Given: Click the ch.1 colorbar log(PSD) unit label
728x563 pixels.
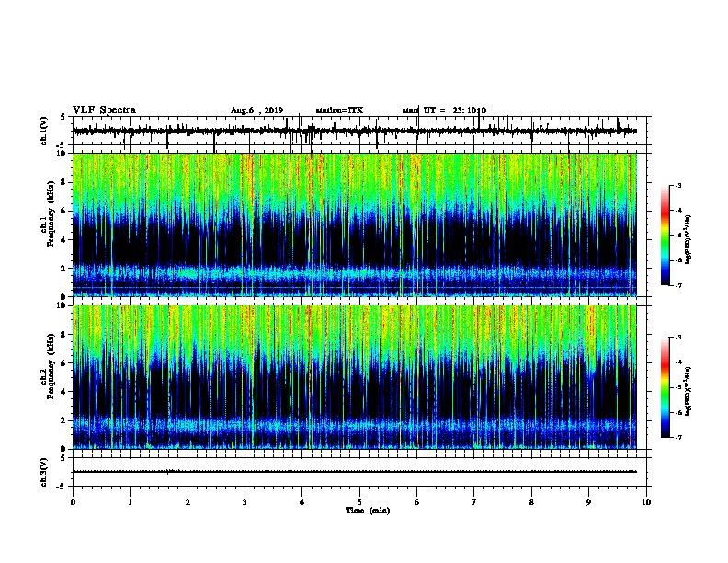Looking at the screenshot, I should (688, 239).
